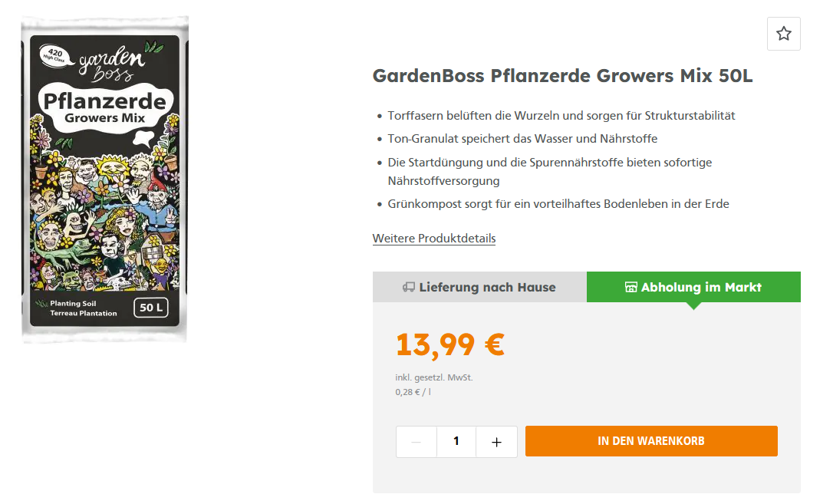
Task: Click the 50 L badge on the bag
Action: [150, 308]
